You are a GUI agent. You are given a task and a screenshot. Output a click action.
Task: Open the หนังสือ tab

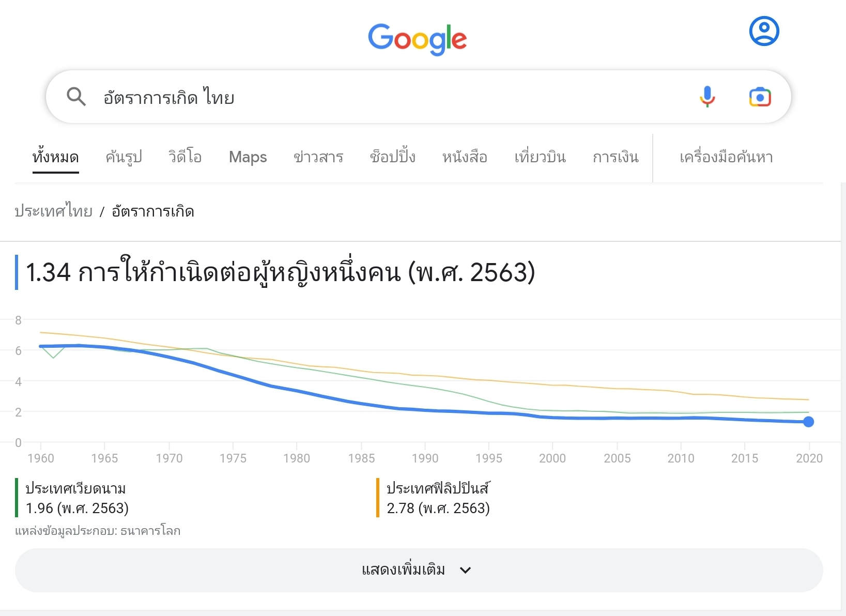click(465, 157)
